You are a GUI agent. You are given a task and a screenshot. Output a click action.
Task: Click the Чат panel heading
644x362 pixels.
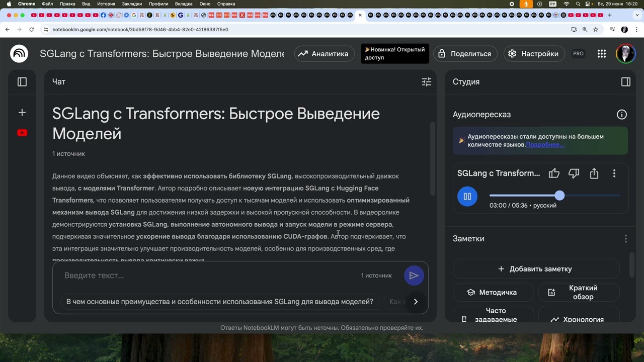coord(59,81)
